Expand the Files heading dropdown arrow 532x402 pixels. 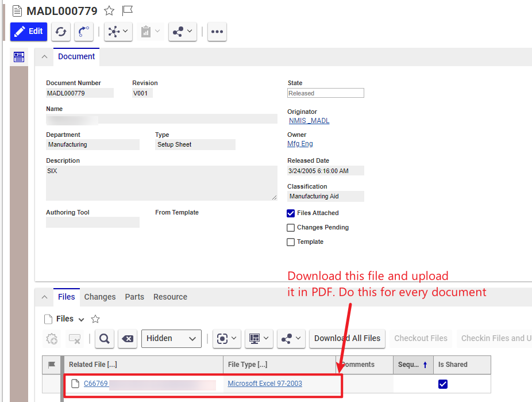(x=81, y=319)
